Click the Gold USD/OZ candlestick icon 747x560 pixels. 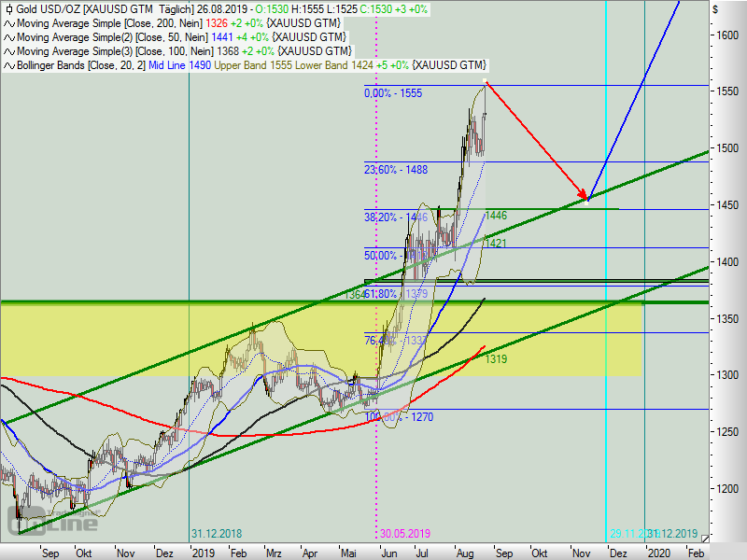pyautogui.click(x=9, y=9)
